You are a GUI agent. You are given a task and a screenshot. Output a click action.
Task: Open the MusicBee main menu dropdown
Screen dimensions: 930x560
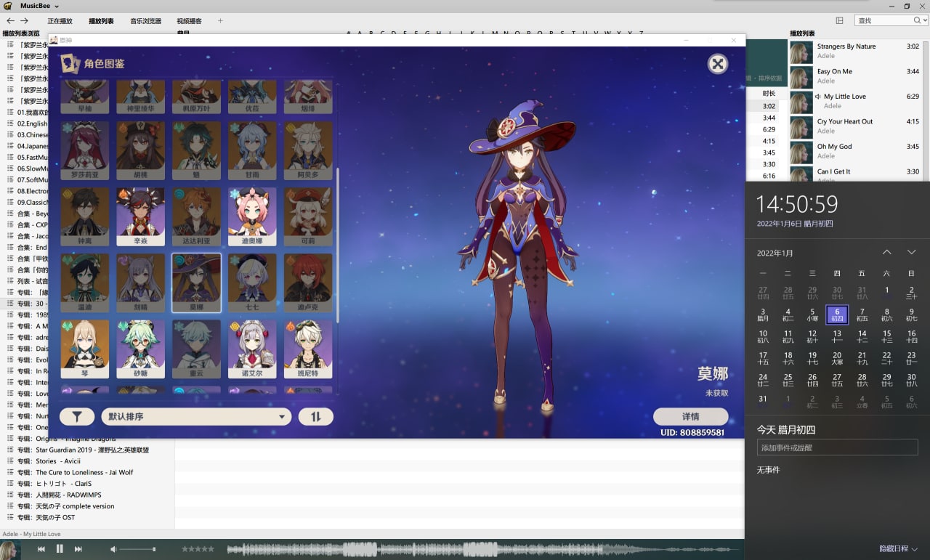(x=39, y=6)
